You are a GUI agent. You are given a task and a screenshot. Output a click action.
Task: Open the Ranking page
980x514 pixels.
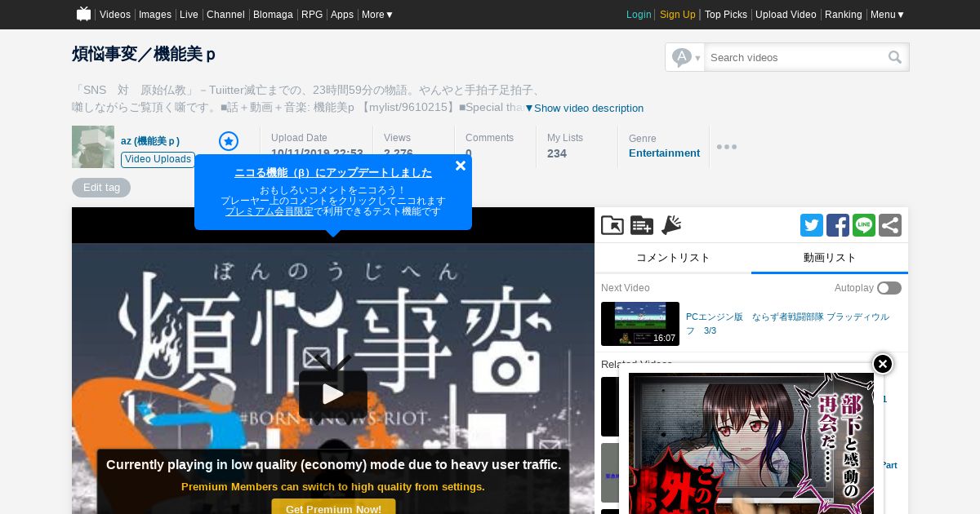point(844,15)
